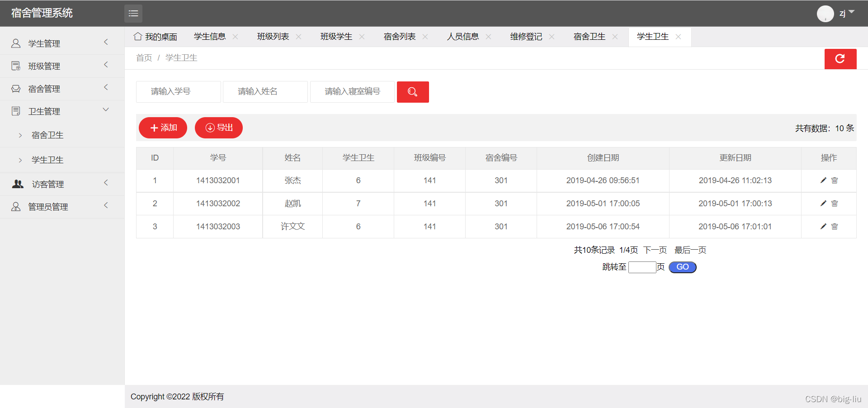Switch to the 宿舍列表 tab
Screen dimensions: 868x408
400,37
